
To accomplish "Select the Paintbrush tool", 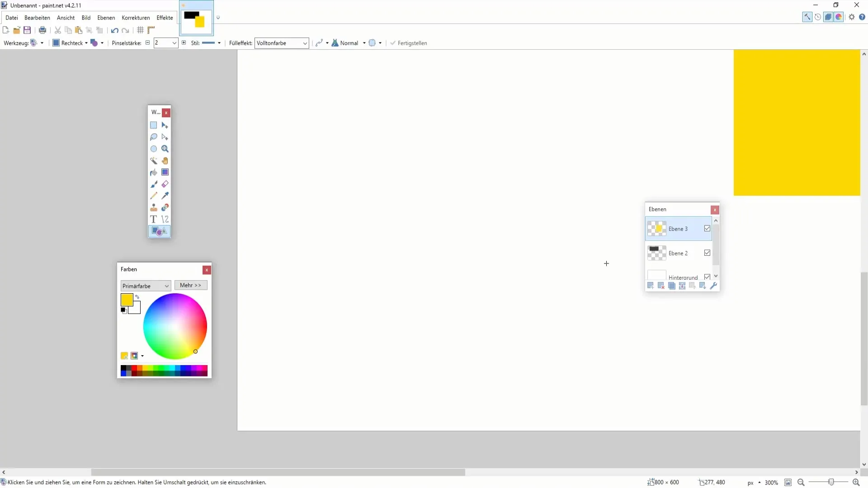I will pos(154,184).
